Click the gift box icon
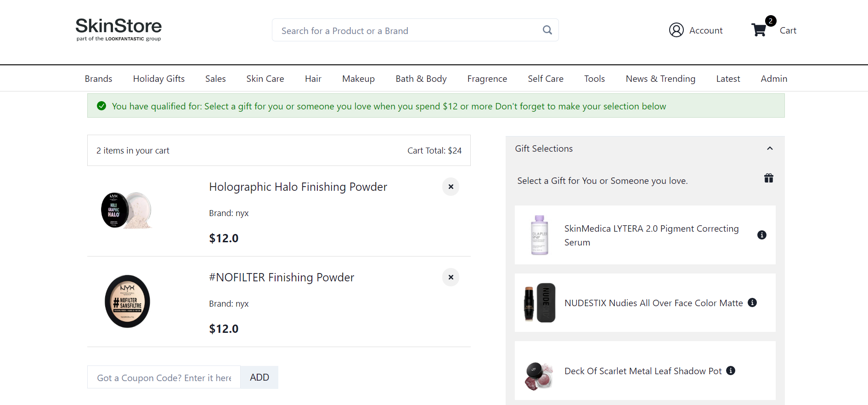 coord(768,178)
